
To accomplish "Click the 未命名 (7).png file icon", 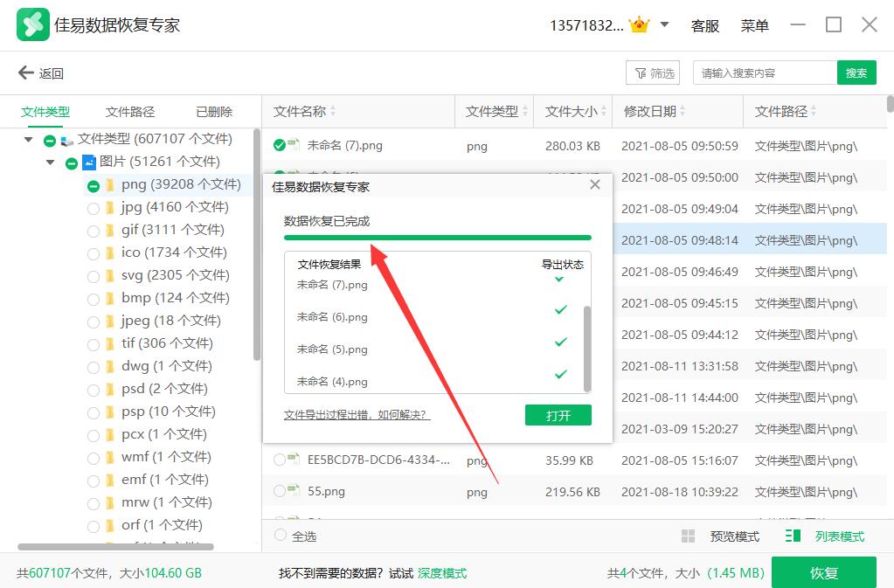I will coord(294,145).
